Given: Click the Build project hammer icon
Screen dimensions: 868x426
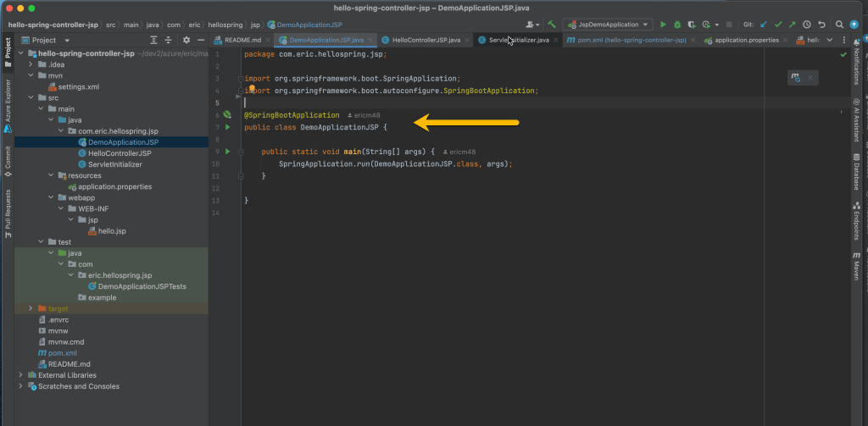Looking at the screenshot, I should point(552,25).
